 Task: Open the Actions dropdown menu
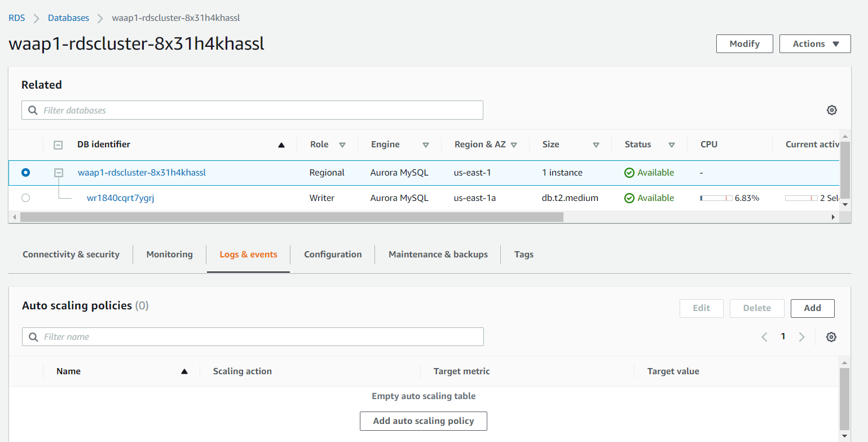(x=815, y=44)
